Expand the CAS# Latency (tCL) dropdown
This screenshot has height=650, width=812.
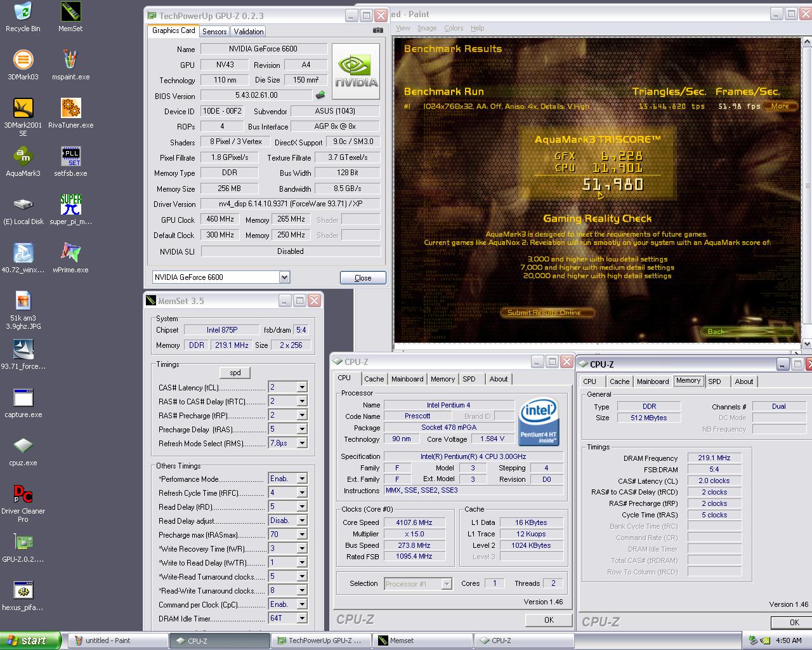[x=302, y=387]
